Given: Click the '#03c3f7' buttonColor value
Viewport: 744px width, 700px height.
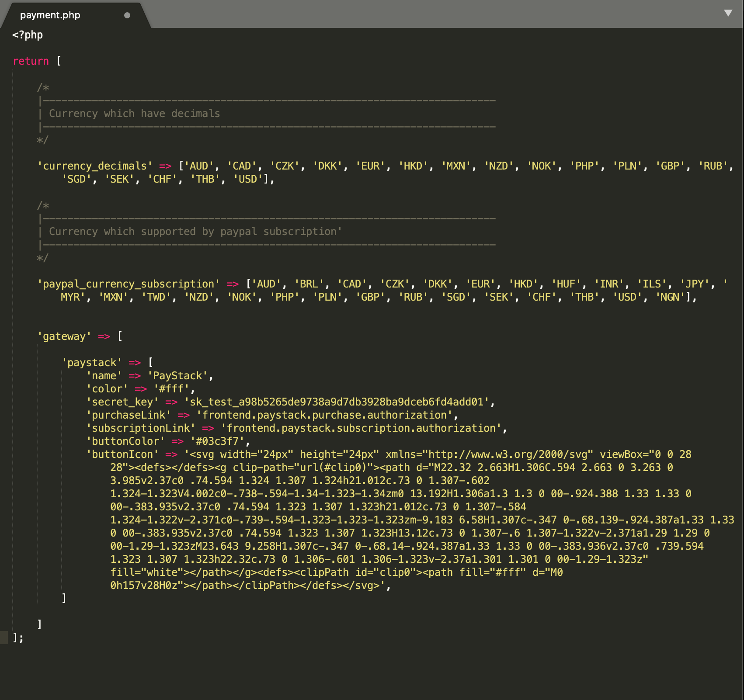Looking at the screenshot, I should (217, 441).
